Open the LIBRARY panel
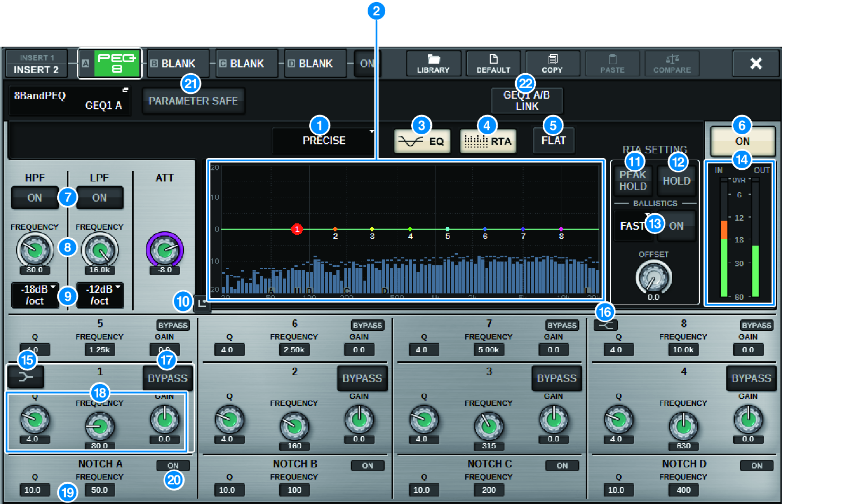The width and height of the screenshot is (851, 504). tap(433, 63)
